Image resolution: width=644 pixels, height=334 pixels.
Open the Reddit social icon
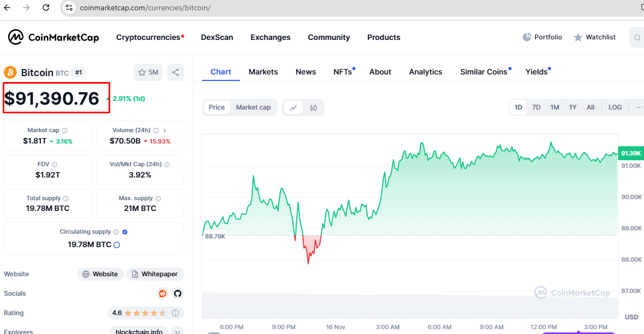163,294
